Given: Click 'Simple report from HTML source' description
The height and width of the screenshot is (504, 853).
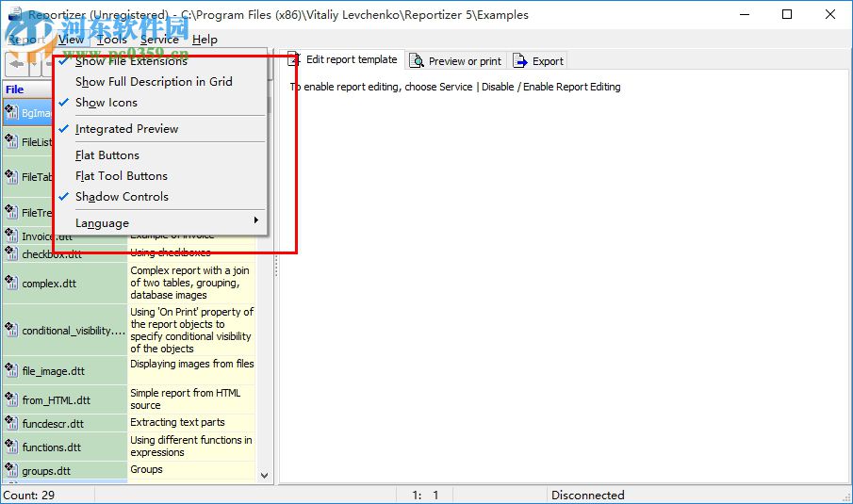Looking at the screenshot, I should [x=191, y=399].
